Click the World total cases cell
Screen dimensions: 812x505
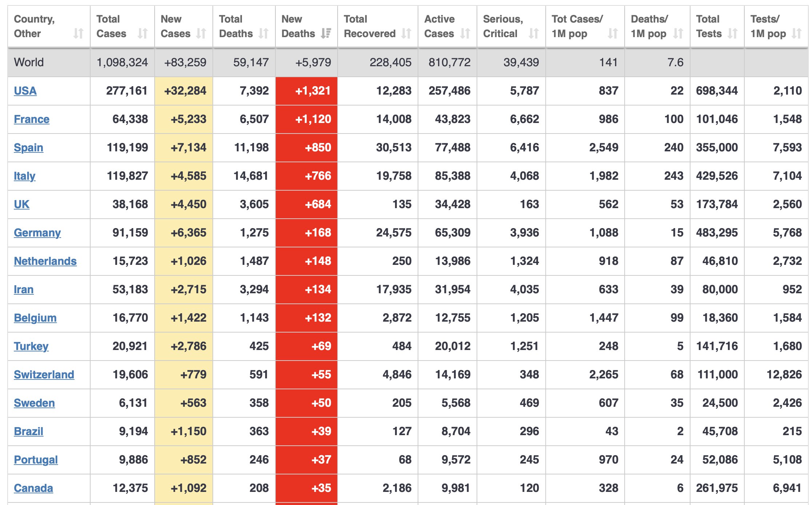(122, 62)
